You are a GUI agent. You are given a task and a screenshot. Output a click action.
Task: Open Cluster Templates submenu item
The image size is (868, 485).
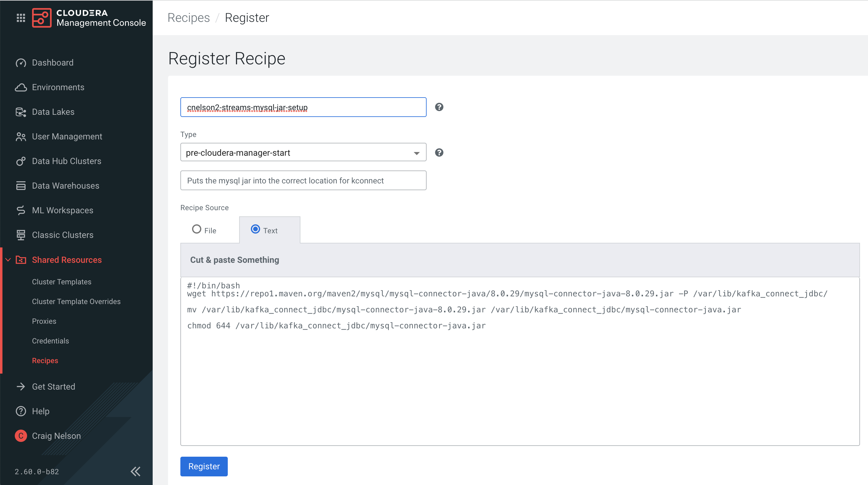pos(62,282)
